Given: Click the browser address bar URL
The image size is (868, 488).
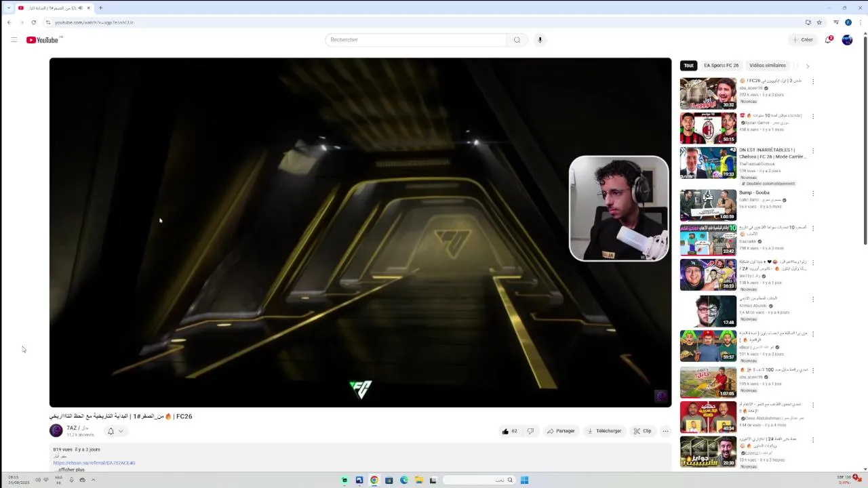Looking at the screenshot, I should [94, 22].
